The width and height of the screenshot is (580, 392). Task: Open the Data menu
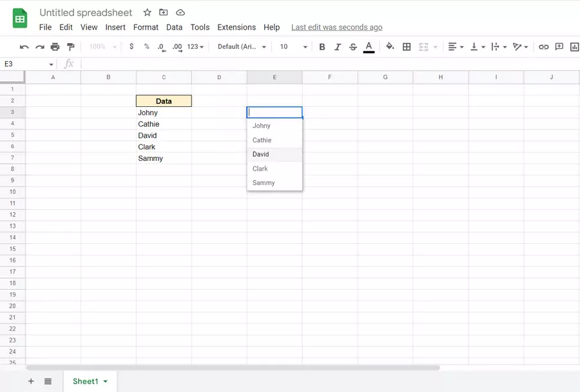(174, 27)
